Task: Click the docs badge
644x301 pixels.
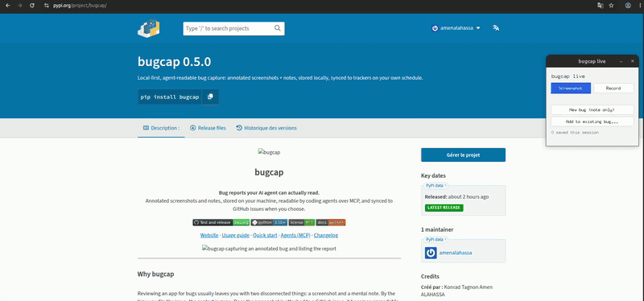Action: coord(331,223)
